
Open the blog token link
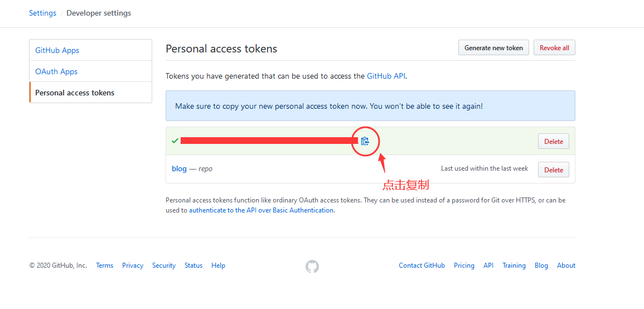click(x=179, y=168)
